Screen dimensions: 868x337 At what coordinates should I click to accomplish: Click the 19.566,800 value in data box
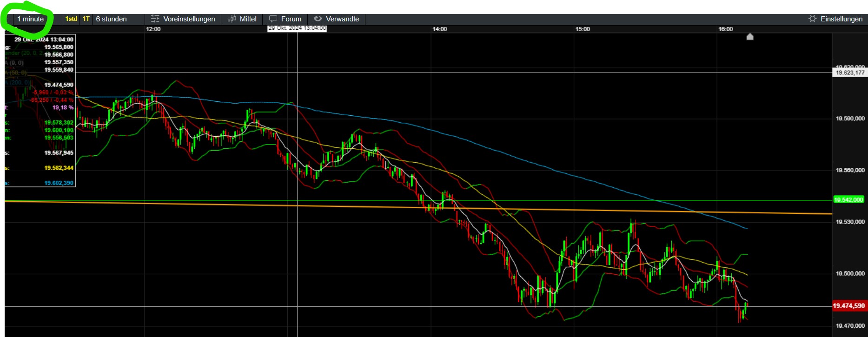(x=59, y=54)
